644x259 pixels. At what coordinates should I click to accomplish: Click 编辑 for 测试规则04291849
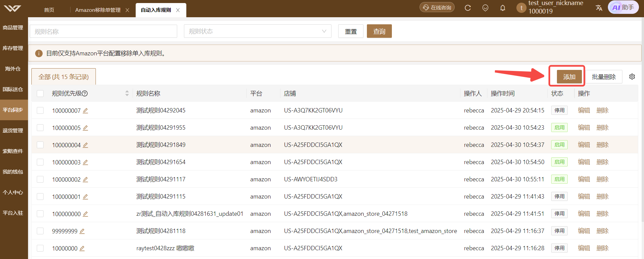(x=584, y=145)
